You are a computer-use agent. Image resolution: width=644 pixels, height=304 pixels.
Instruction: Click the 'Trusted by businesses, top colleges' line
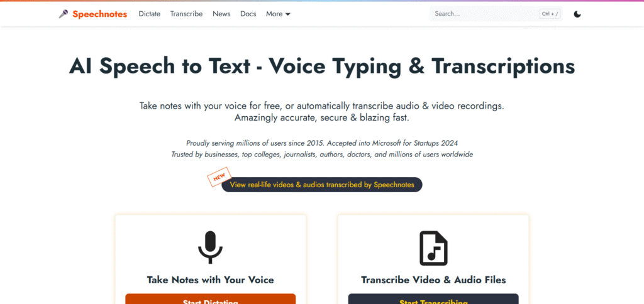pos(322,155)
